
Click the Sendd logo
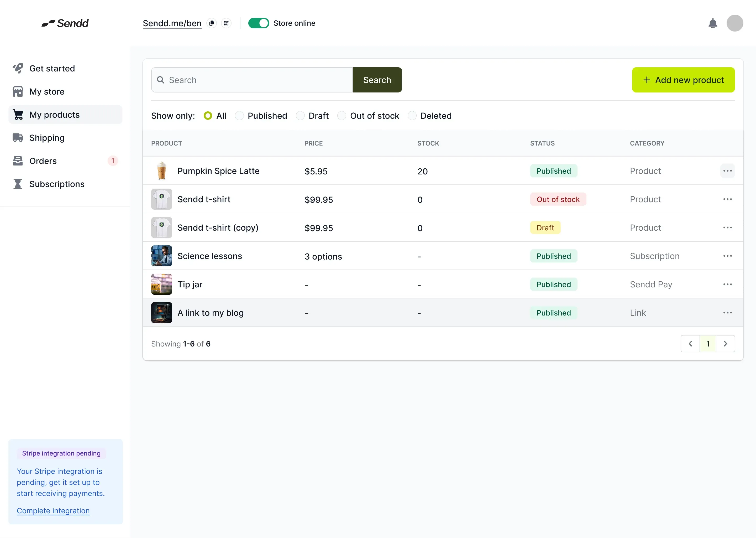tap(65, 23)
